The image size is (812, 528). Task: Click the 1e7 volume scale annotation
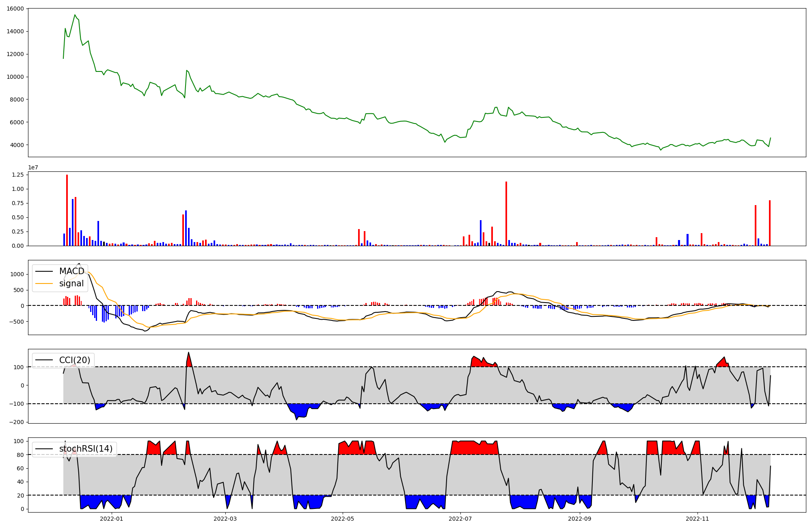pyautogui.click(x=34, y=167)
